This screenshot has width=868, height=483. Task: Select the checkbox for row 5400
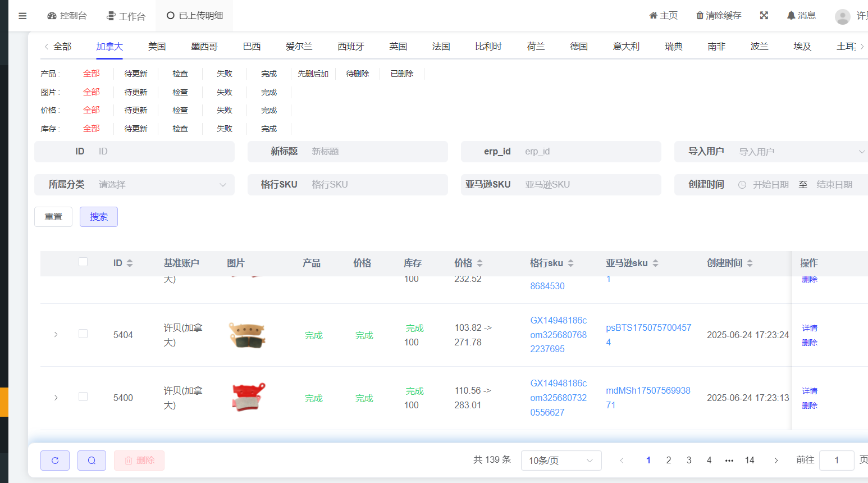click(x=83, y=397)
